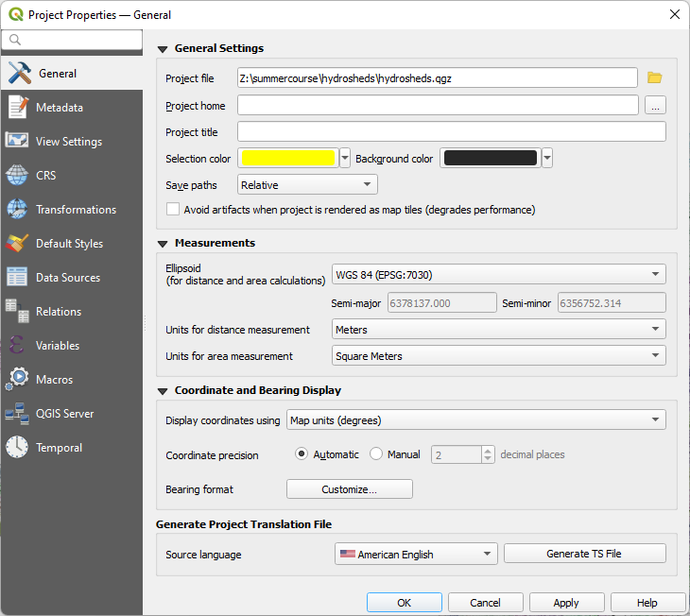690x616 pixels.
Task: Click the QGIS Server computers icon
Action: click(17, 413)
